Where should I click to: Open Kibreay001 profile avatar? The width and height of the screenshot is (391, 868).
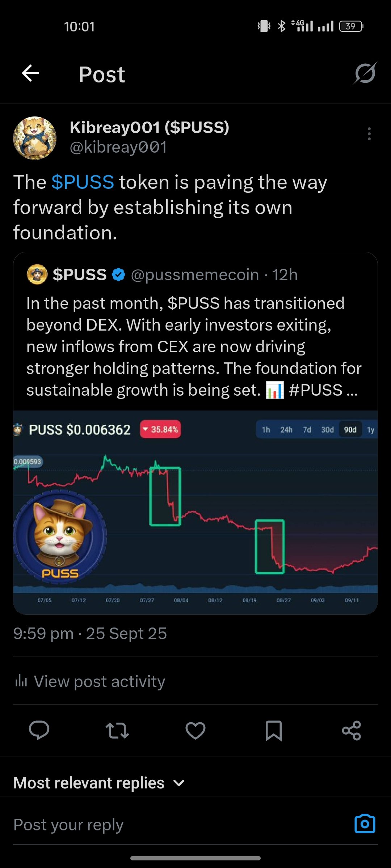[x=35, y=138]
